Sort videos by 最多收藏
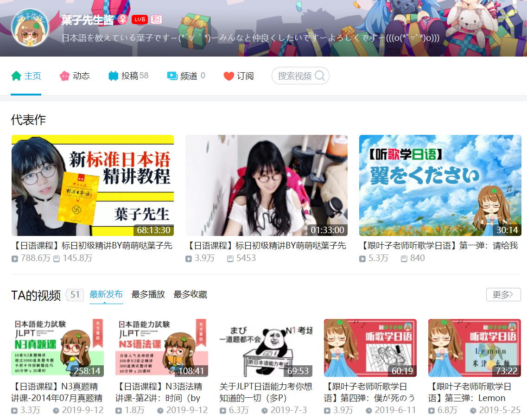527x420 pixels. [x=190, y=294]
